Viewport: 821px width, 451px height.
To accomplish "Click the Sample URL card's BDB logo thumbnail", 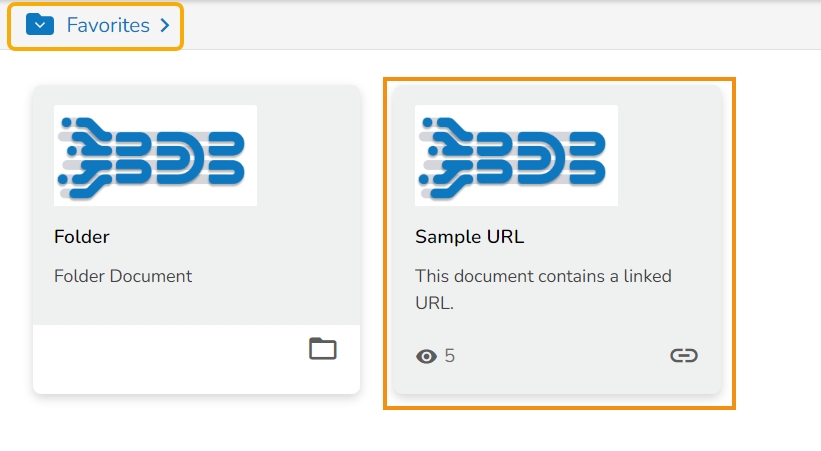I will [516, 155].
